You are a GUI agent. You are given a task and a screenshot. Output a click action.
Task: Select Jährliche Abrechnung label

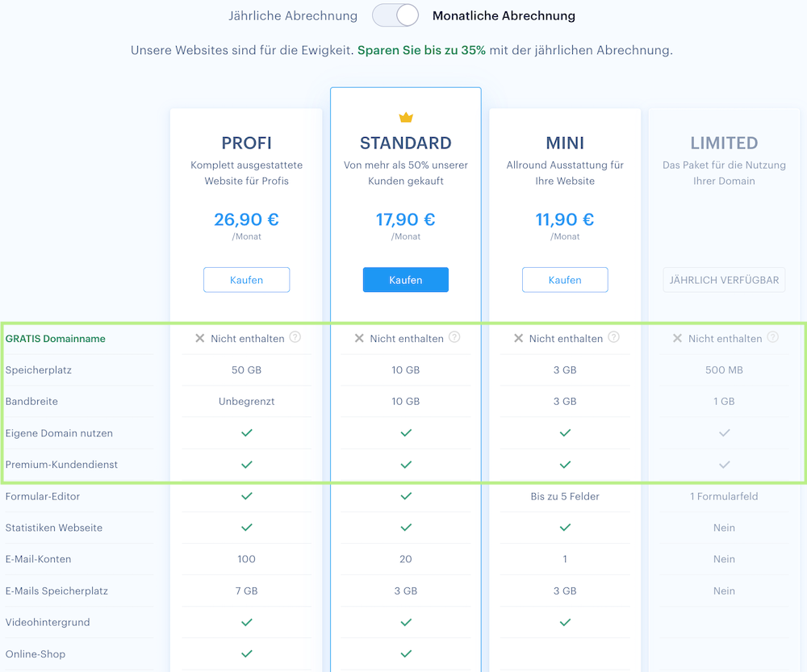click(x=293, y=16)
